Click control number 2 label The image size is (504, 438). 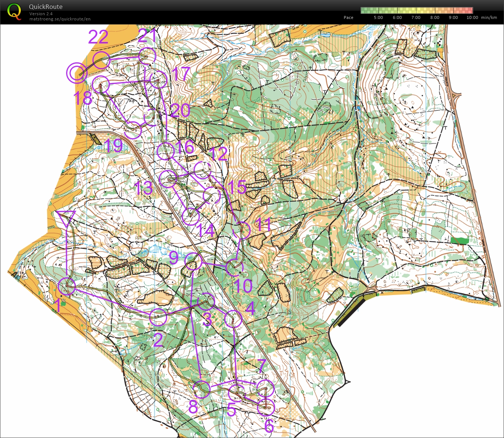tap(158, 340)
